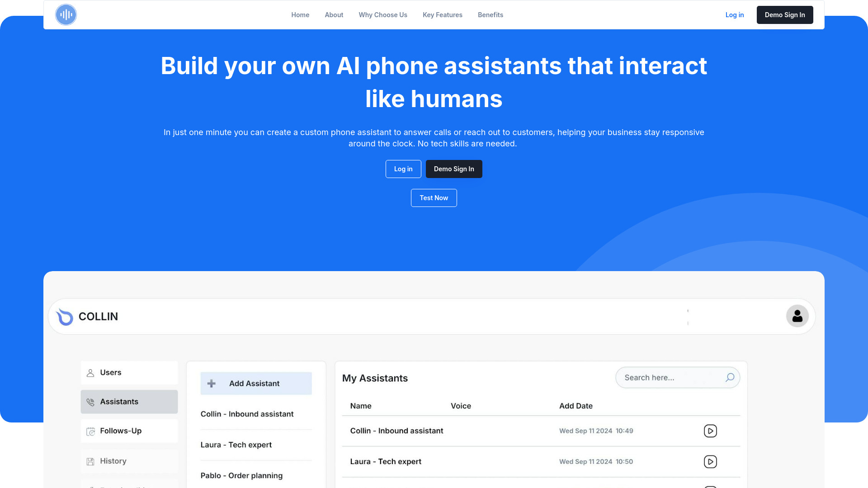
Task: Click the Add Assistant plus icon
Action: click(211, 384)
